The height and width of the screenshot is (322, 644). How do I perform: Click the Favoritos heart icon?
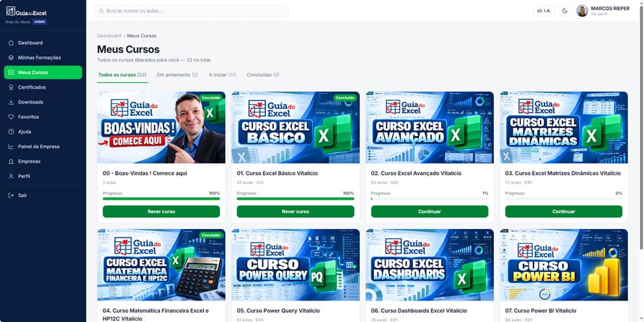tap(11, 117)
